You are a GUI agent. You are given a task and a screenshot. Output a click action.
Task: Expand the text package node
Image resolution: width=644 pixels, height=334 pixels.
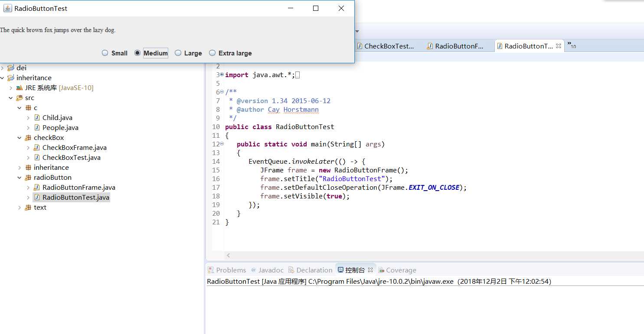(20, 208)
